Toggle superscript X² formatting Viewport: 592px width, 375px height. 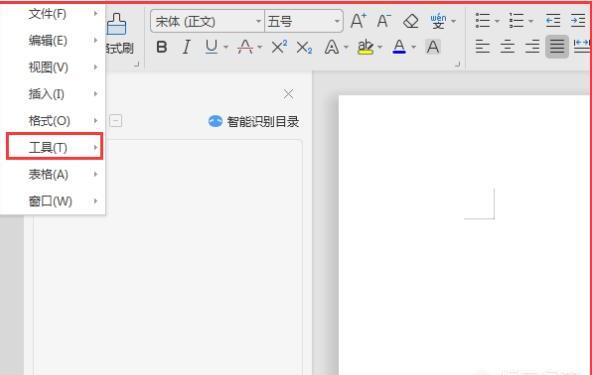click(279, 47)
